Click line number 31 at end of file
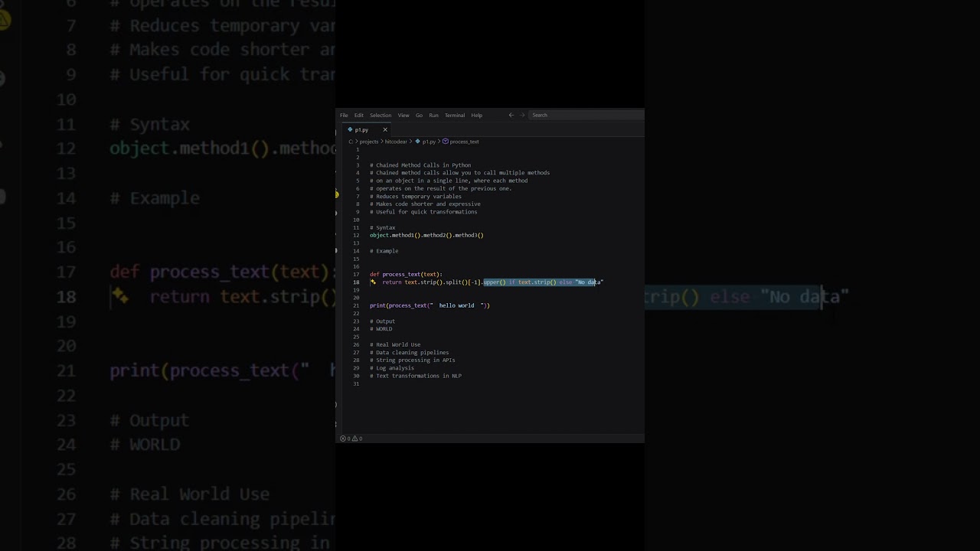 click(357, 383)
